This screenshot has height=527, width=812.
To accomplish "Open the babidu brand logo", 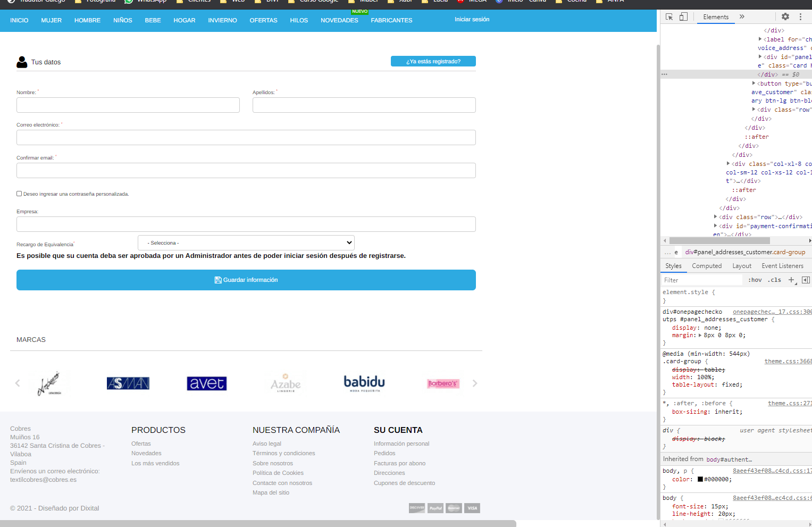I will (x=364, y=383).
